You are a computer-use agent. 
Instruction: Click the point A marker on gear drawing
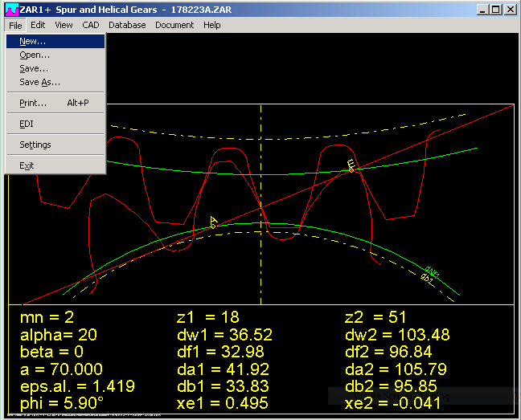(214, 222)
